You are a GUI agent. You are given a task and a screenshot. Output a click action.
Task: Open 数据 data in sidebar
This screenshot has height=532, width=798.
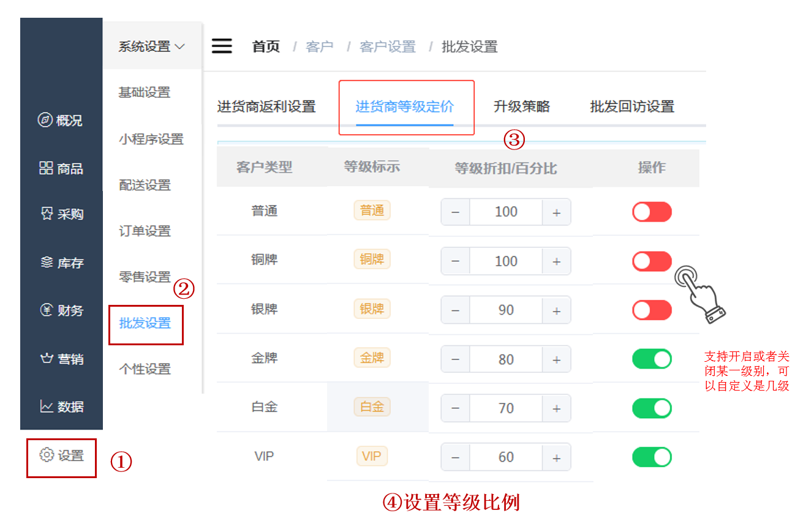(61, 406)
